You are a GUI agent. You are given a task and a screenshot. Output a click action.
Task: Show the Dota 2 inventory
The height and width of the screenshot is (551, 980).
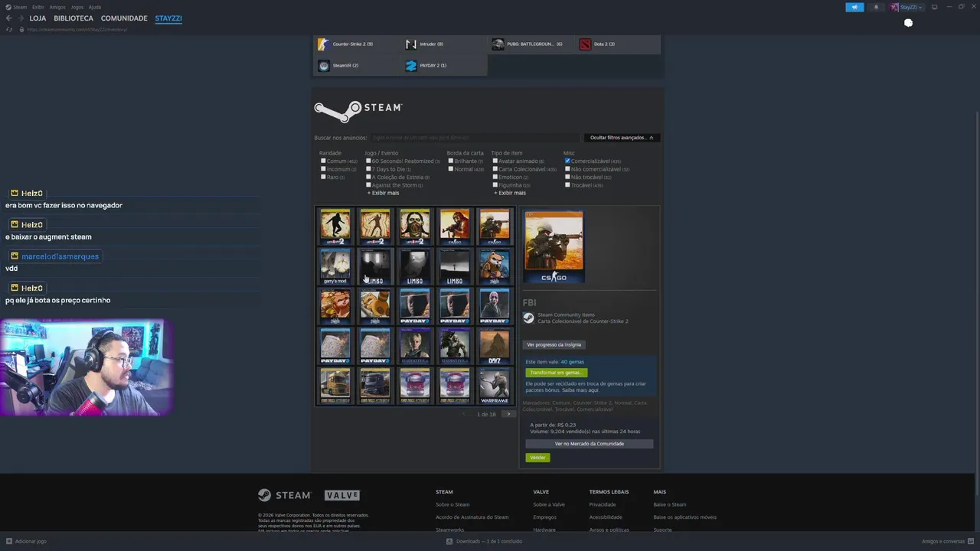coord(619,44)
